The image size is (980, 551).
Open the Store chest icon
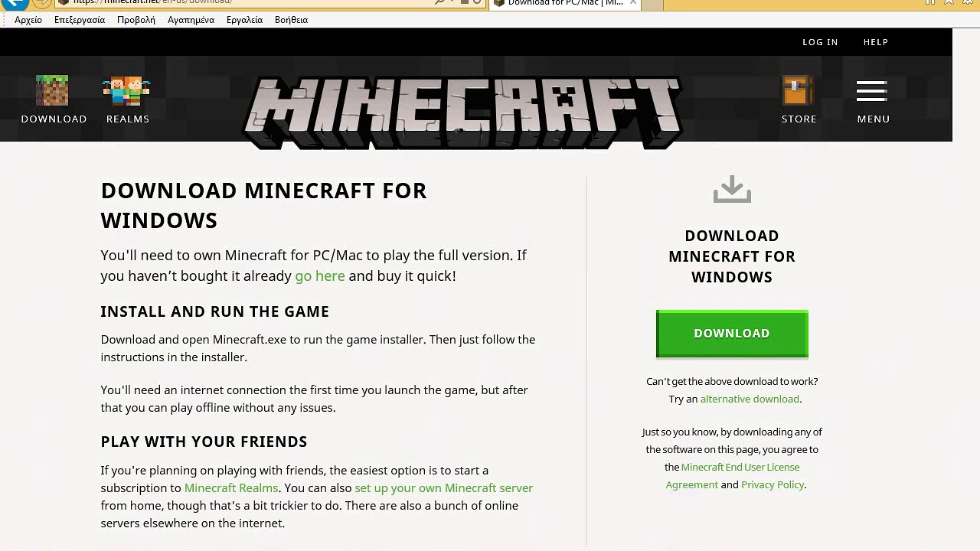pos(797,90)
